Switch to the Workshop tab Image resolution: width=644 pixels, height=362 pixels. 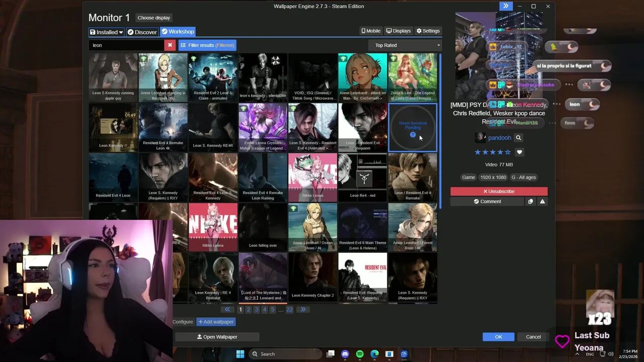(x=178, y=32)
